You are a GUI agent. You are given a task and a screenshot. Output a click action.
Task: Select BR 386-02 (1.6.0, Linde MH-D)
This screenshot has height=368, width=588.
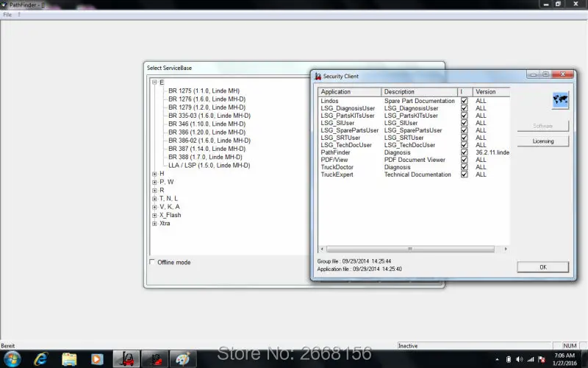coord(209,140)
